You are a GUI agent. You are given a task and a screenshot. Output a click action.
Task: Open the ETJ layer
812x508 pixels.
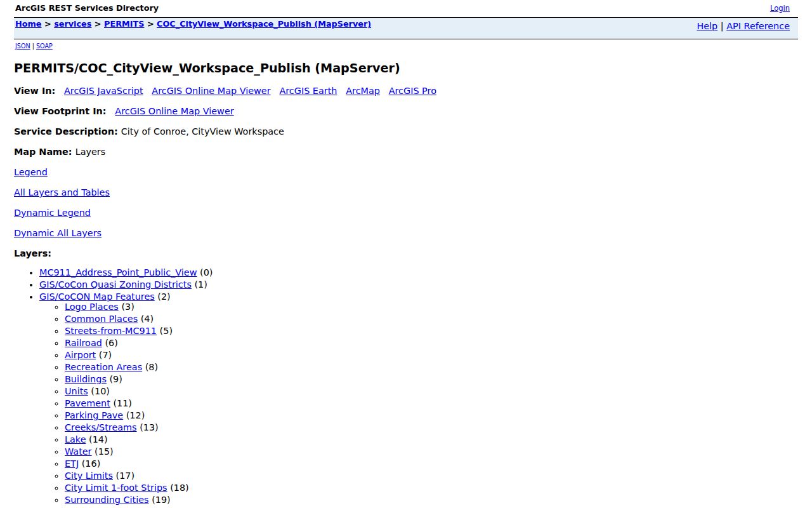(72, 464)
